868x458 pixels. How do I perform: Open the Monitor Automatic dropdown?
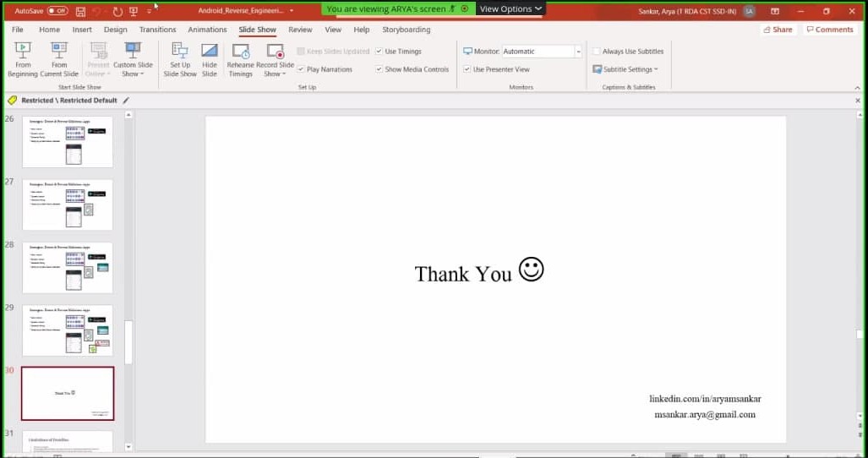coord(578,52)
